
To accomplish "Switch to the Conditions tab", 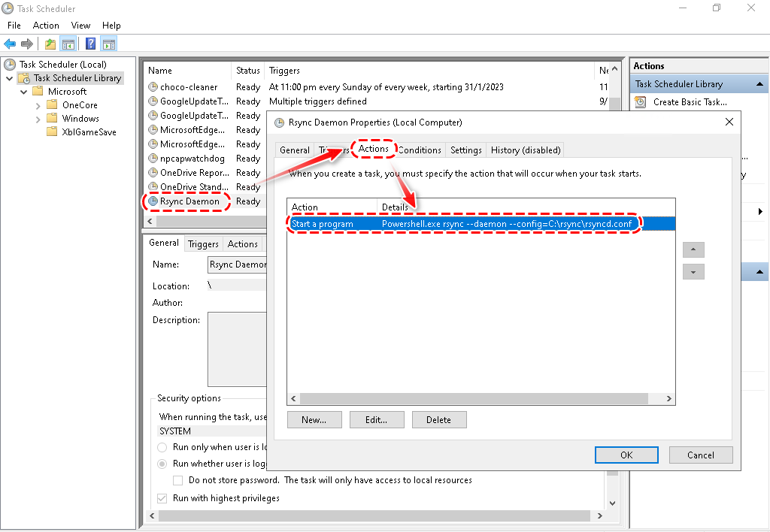I will click(420, 150).
